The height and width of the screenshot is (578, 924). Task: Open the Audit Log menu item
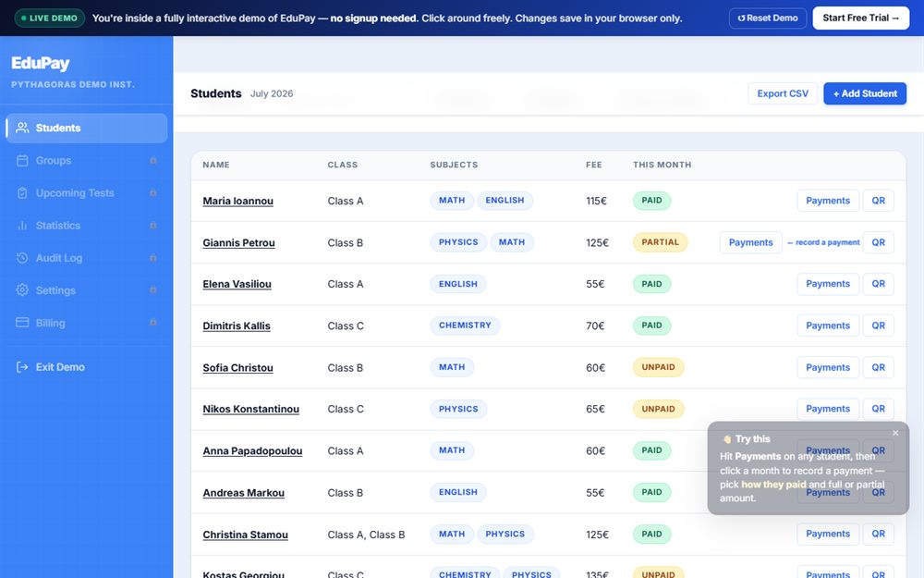tap(87, 258)
